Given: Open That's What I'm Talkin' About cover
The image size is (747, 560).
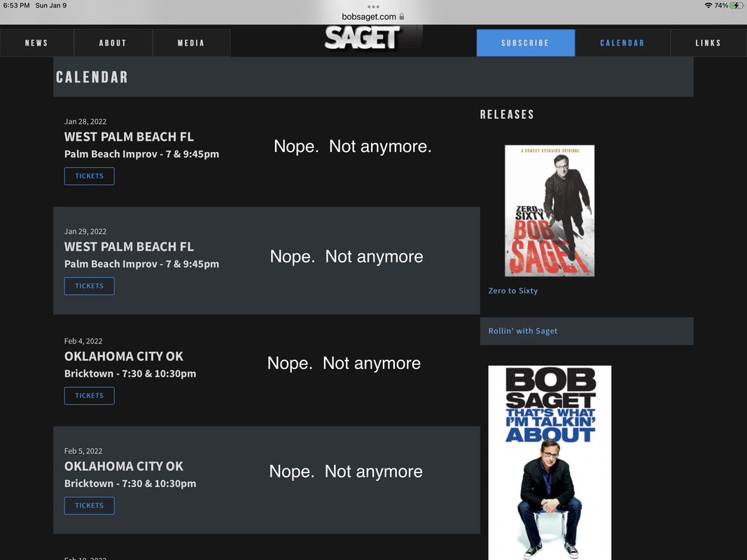Looking at the screenshot, I should [550, 463].
